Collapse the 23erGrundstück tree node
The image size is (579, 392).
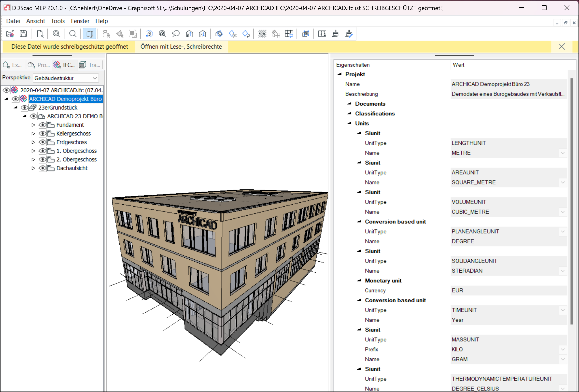click(15, 108)
